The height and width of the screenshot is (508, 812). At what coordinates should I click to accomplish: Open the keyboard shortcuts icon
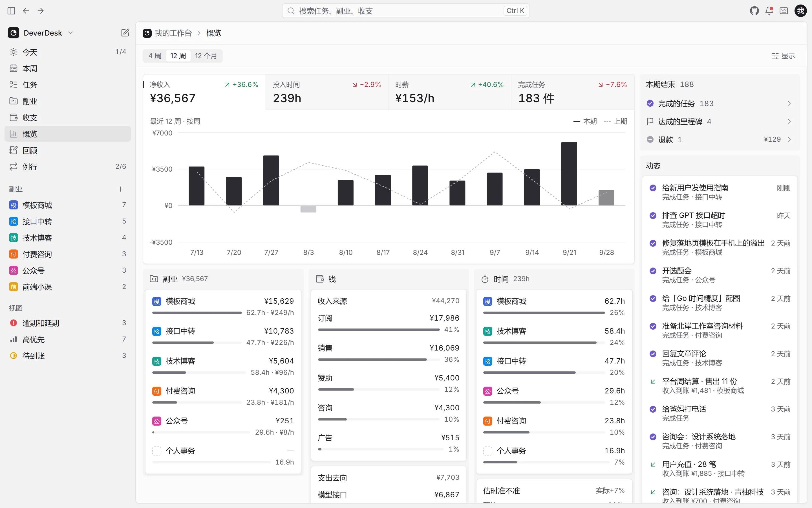[x=784, y=11]
